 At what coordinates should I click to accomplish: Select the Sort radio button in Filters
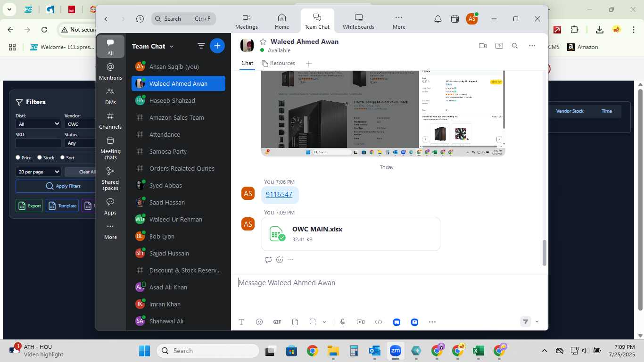coord(62,157)
